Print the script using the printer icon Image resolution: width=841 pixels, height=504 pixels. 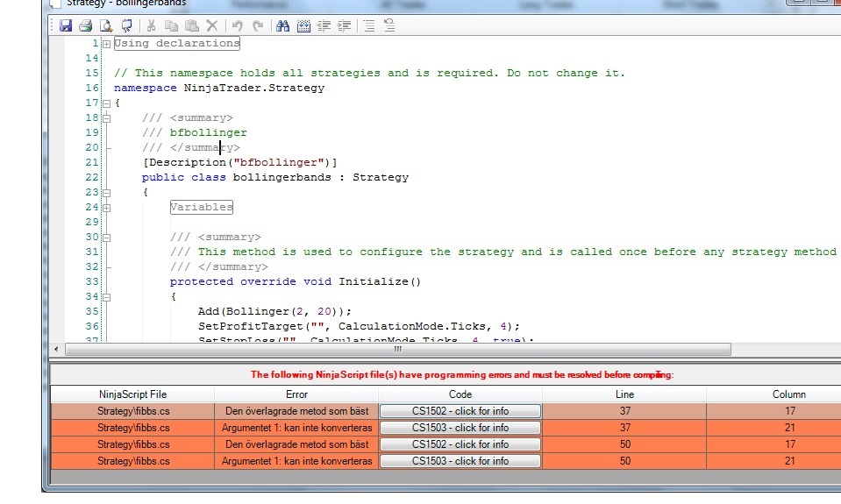[85, 25]
